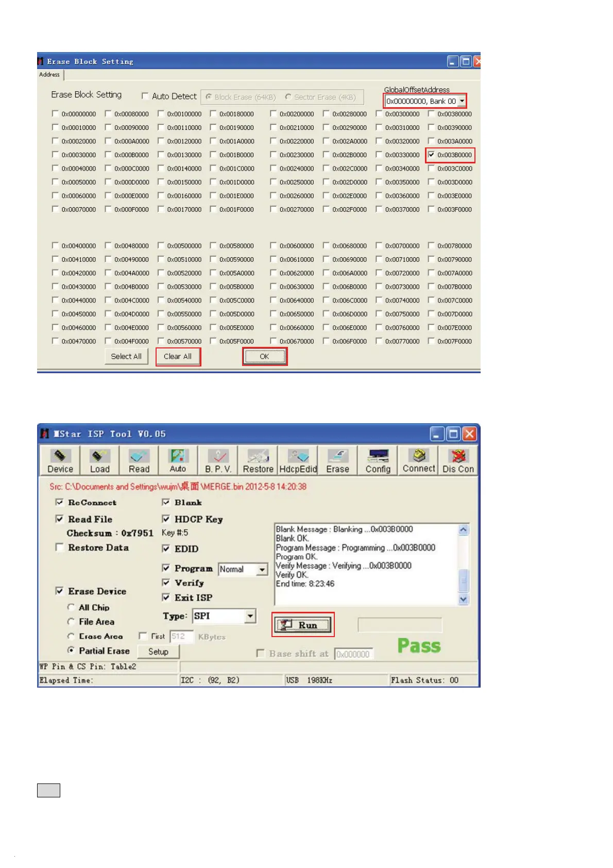This screenshot has width=613, height=868.
Task: Click the Clear All button
Action: coord(178,356)
